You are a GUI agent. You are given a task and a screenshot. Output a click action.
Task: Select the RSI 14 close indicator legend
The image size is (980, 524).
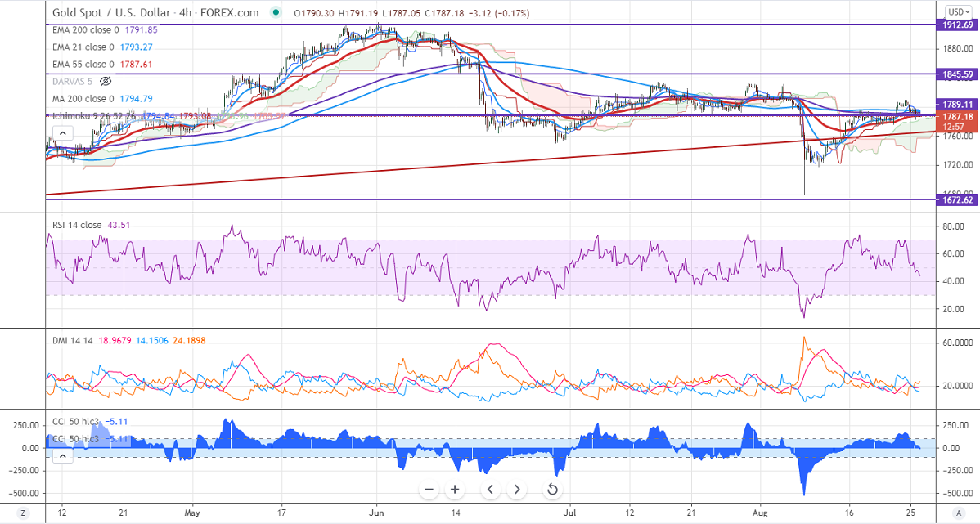pos(77,225)
